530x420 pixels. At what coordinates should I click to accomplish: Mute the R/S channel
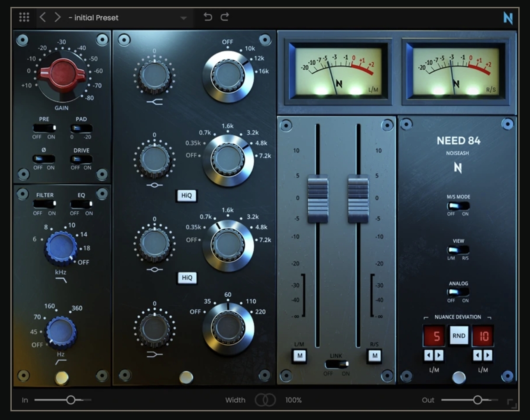(374, 356)
